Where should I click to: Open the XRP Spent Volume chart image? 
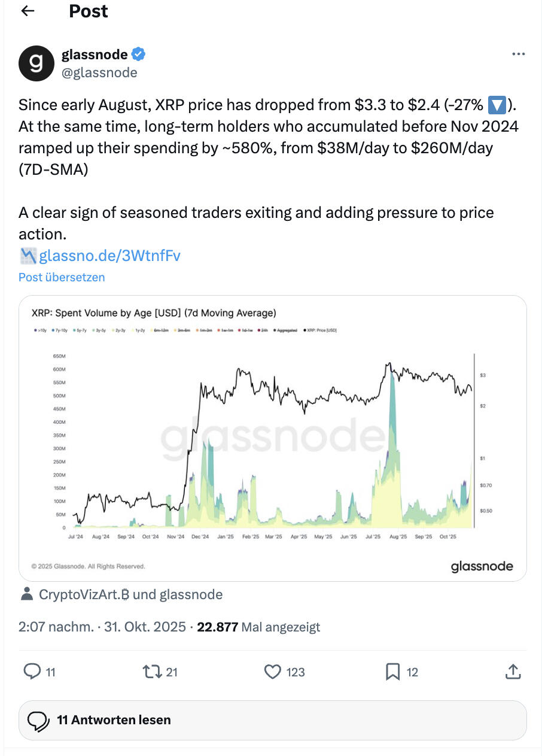(272, 438)
